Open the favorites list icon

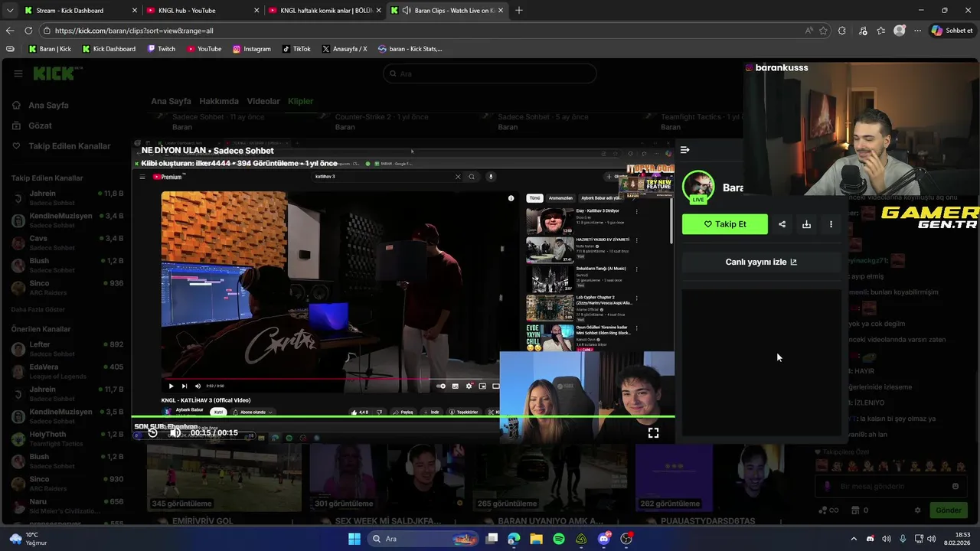tap(881, 31)
